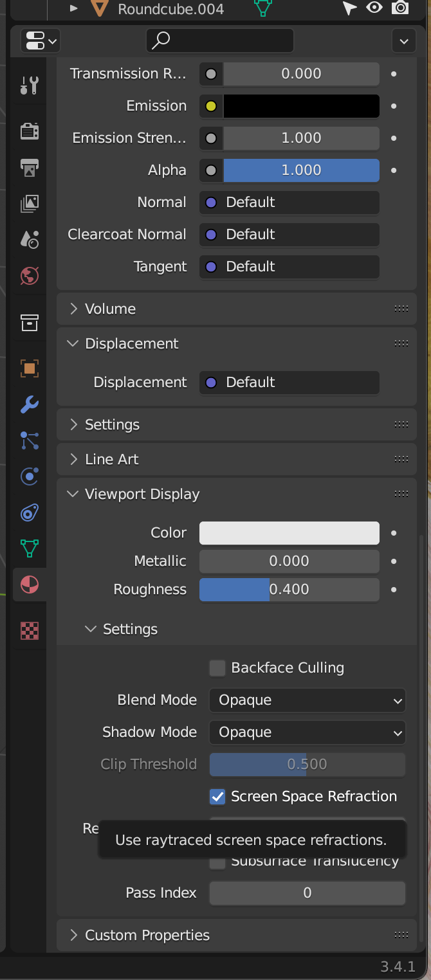Switch to the Object Data properties tab
Image resolution: width=431 pixels, height=980 pixels.
click(x=30, y=549)
